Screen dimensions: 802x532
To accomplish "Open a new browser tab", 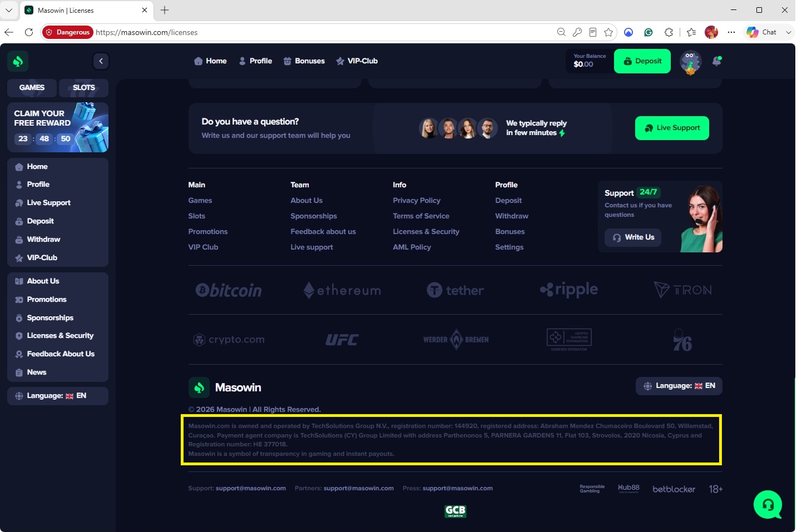I will (165, 10).
